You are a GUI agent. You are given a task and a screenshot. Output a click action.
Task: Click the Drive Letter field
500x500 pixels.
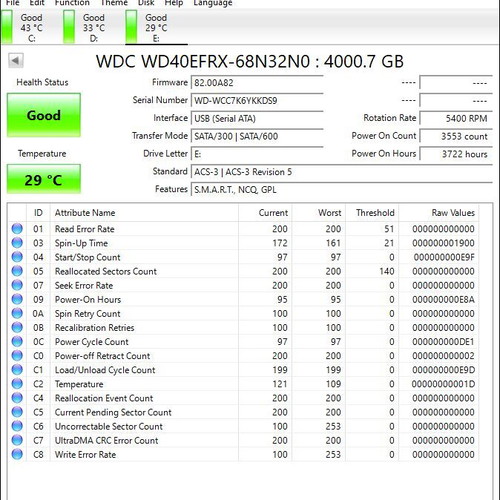pyautogui.click(x=257, y=154)
